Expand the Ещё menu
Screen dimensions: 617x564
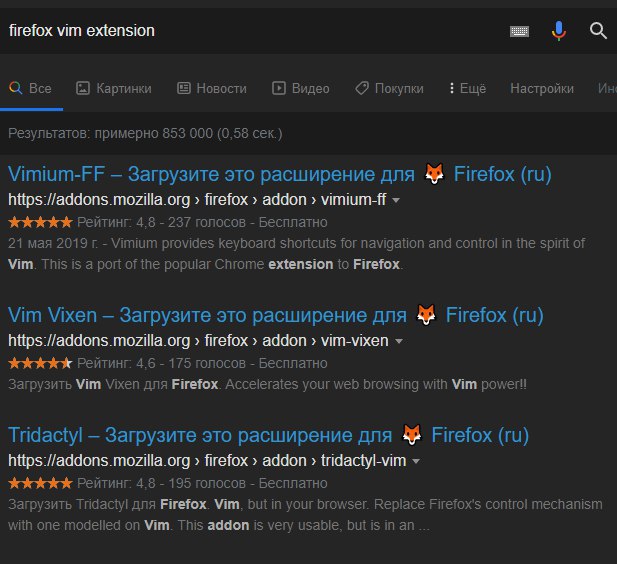468,88
